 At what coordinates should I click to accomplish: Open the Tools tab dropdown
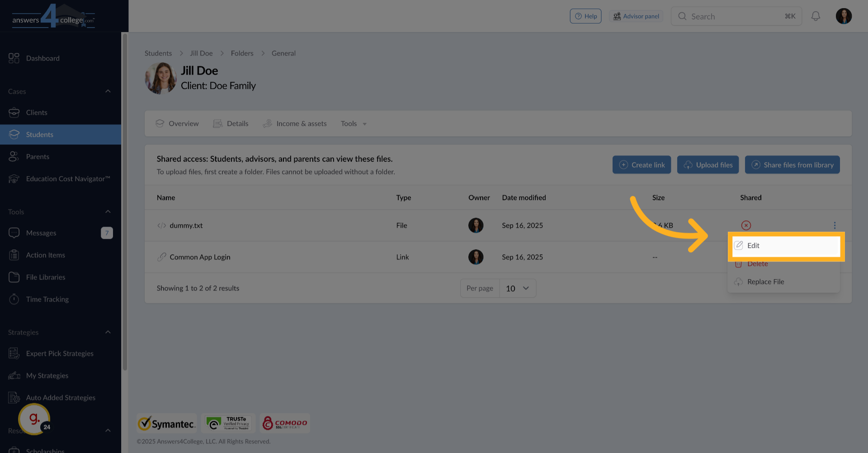pyautogui.click(x=354, y=124)
